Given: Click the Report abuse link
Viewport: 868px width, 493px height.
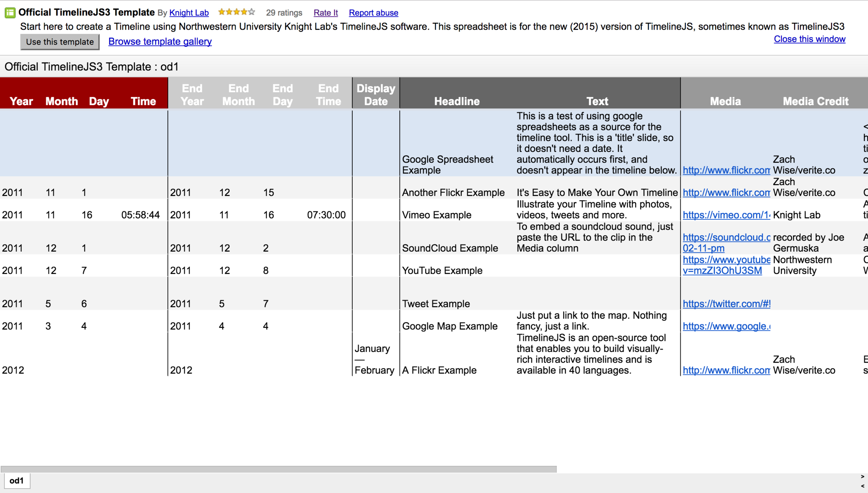Looking at the screenshot, I should tap(373, 13).
